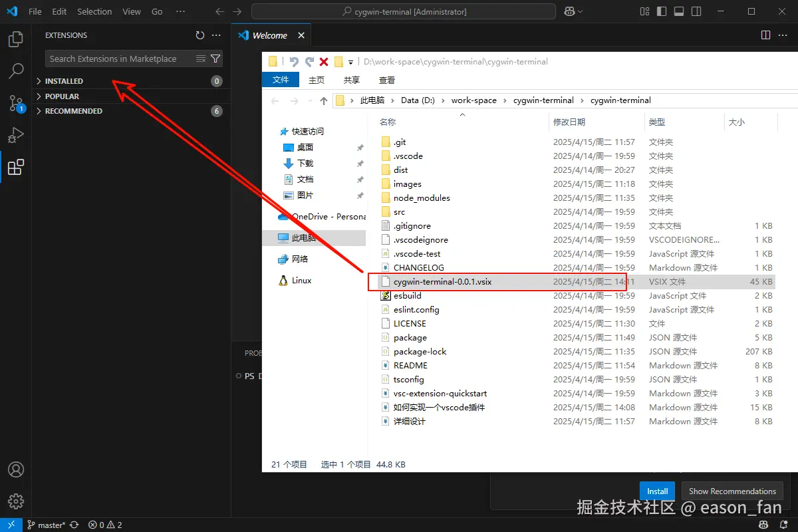Viewport: 798px width, 532px height.
Task: Open the 共享 ribbon tab
Action: pos(352,80)
